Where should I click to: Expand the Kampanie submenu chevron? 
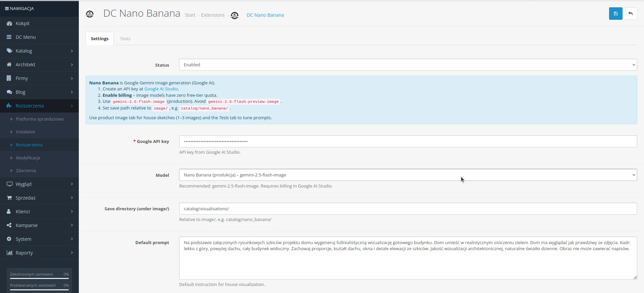click(x=72, y=225)
